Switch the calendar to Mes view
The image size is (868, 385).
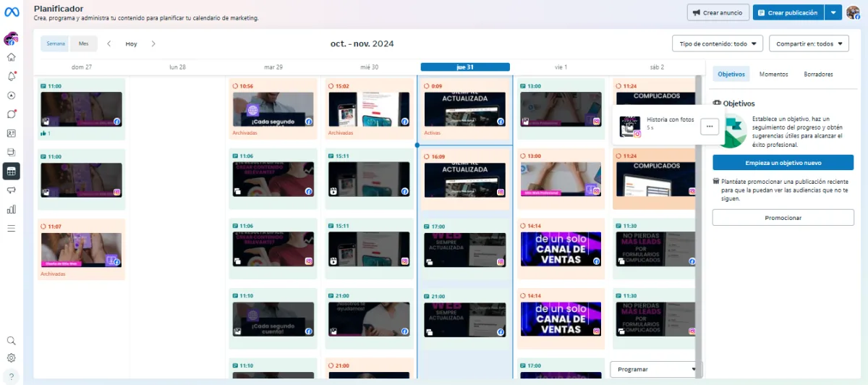tap(84, 43)
